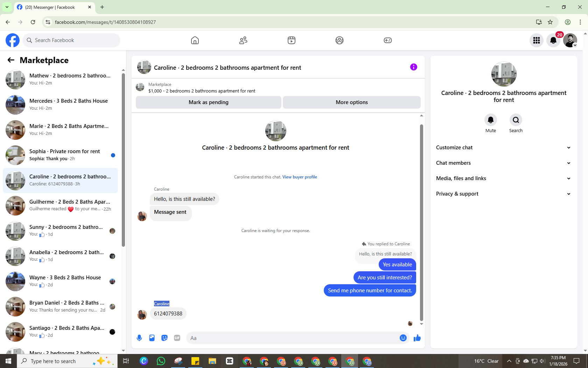This screenshot has width=588, height=368.
Task: Click the Windows taskbar search box
Action: click(67, 361)
